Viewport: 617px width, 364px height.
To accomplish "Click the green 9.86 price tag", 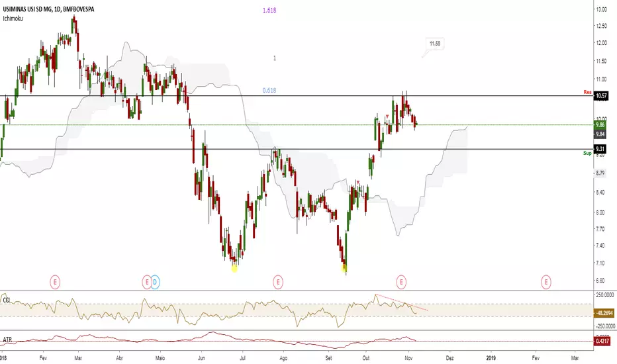I will tap(600, 124).
